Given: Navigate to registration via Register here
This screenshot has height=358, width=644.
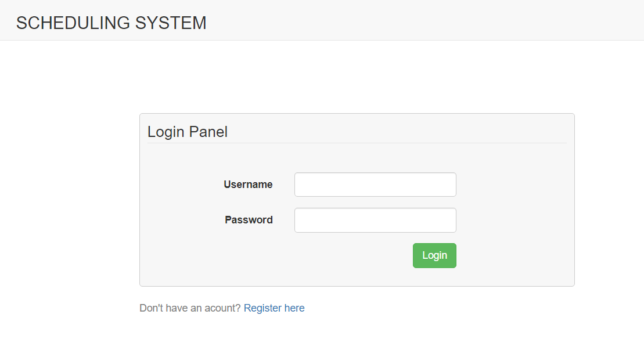Looking at the screenshot, I should pos(274,308).
